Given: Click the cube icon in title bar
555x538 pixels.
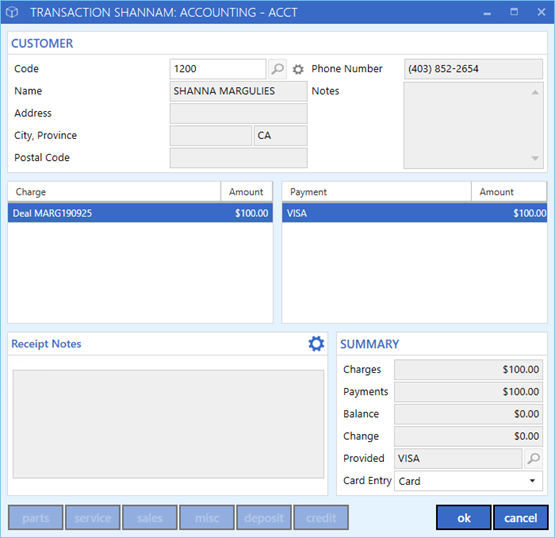Looking at the screenshot, I should click(x=12, y=12).
